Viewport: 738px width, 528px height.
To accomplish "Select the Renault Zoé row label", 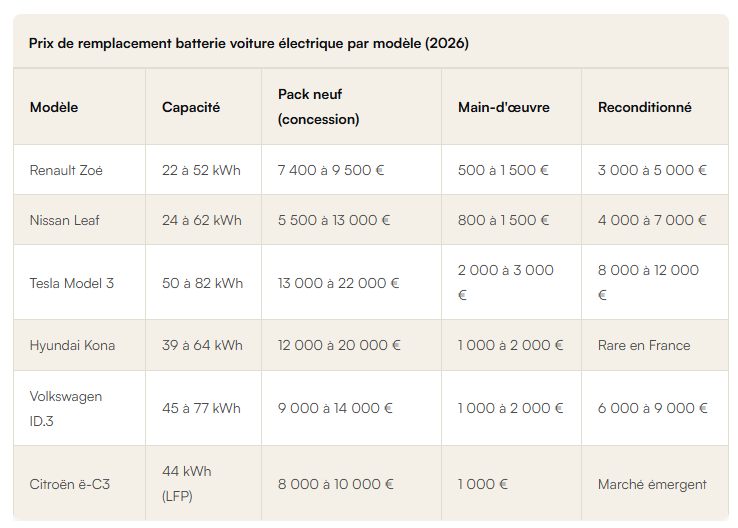I will [x=66, y=170].
